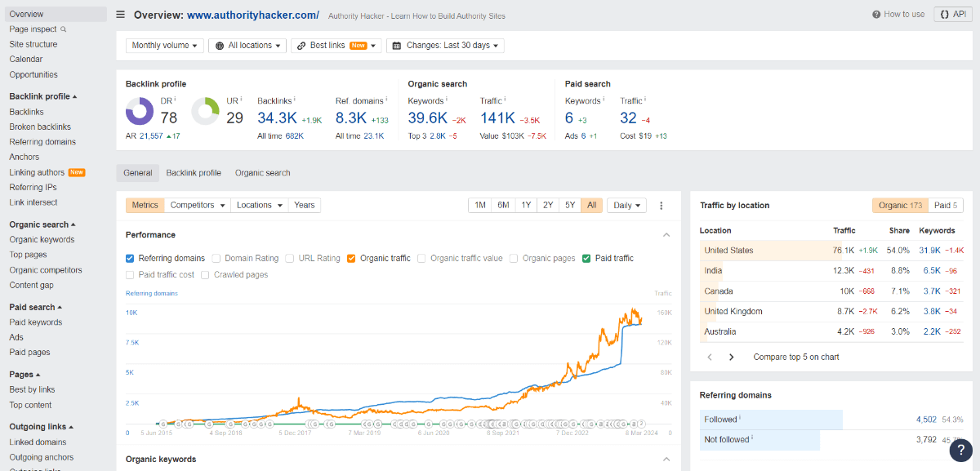Enable Organic pages checkbox
Screen dimensions: 980x471
point(514,258)
